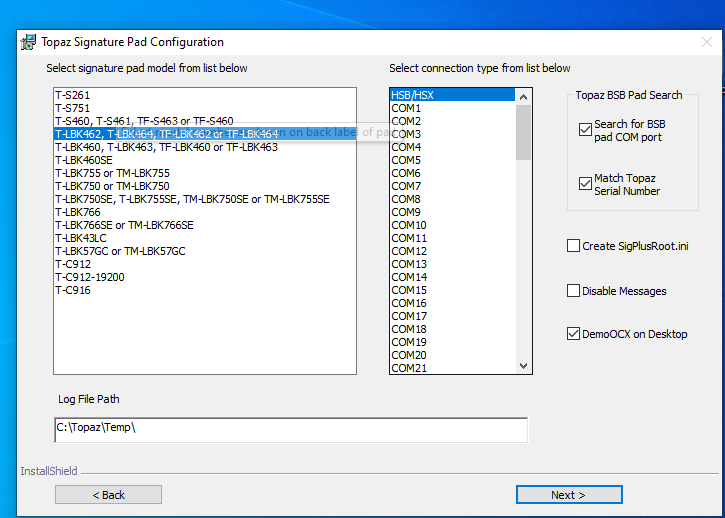Click the Topaz installer title bar icon
This screenshot has height=518, width=725.
(28, 42)
